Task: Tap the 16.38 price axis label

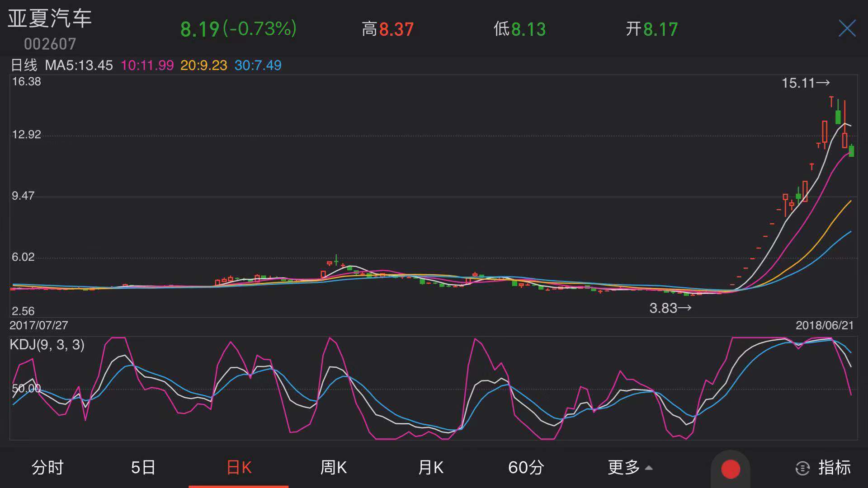Action: [26, 82]
